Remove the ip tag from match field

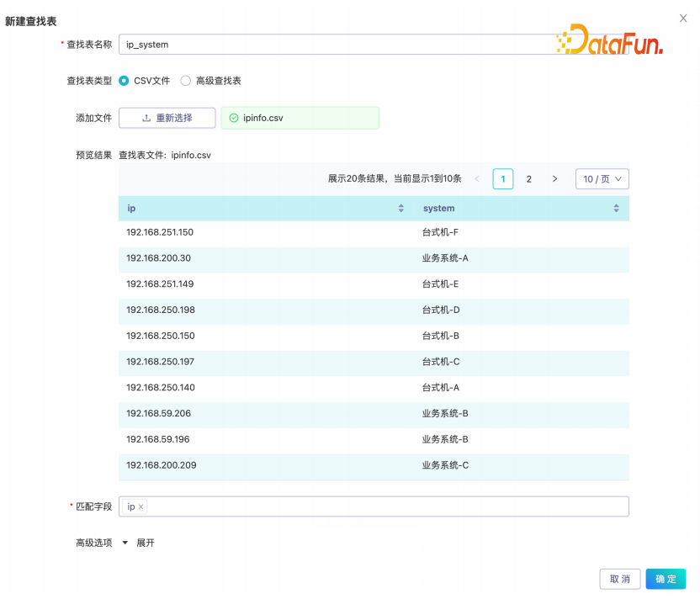[141, 506]
